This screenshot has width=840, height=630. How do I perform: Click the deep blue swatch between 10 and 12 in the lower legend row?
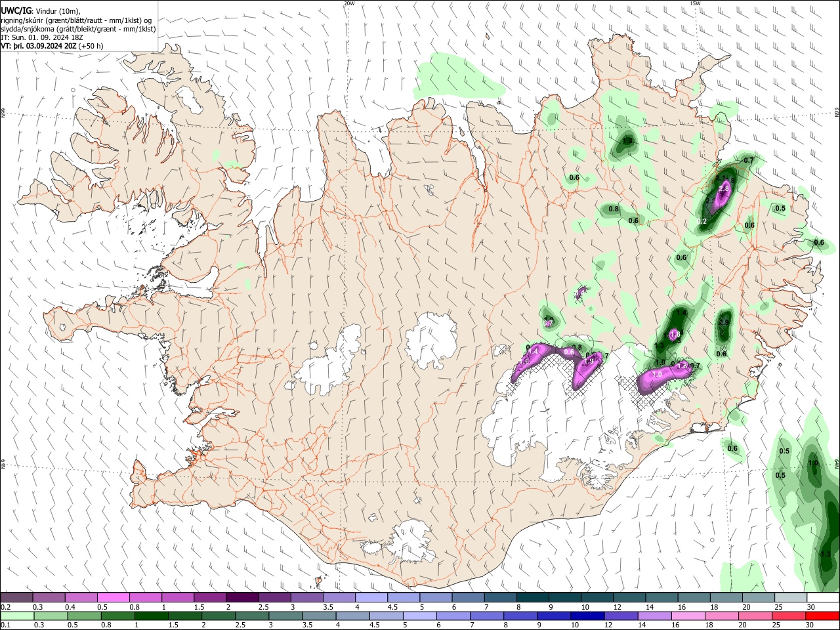(x=587, y=616)
